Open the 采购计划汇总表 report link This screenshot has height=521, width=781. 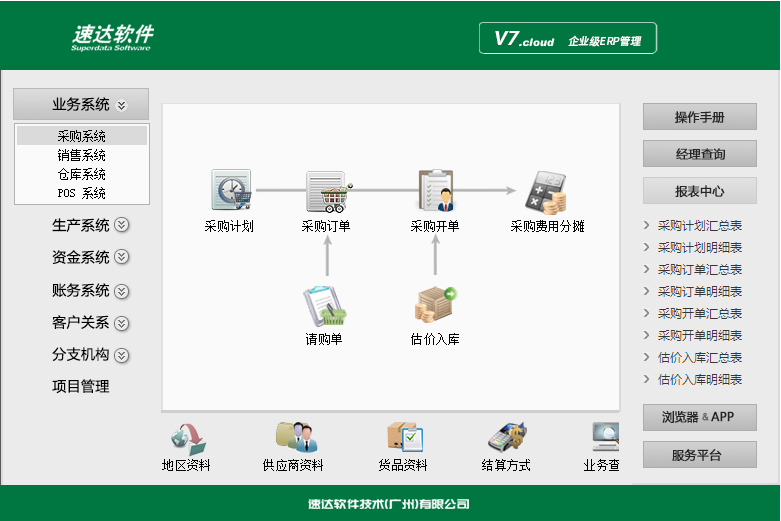click(x=700, y=226)
